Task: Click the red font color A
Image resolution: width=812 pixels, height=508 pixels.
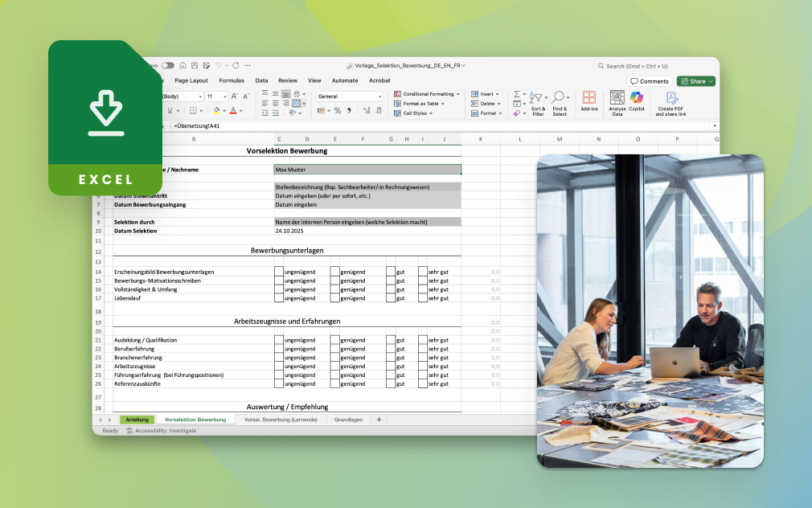Action: [234, 110]
